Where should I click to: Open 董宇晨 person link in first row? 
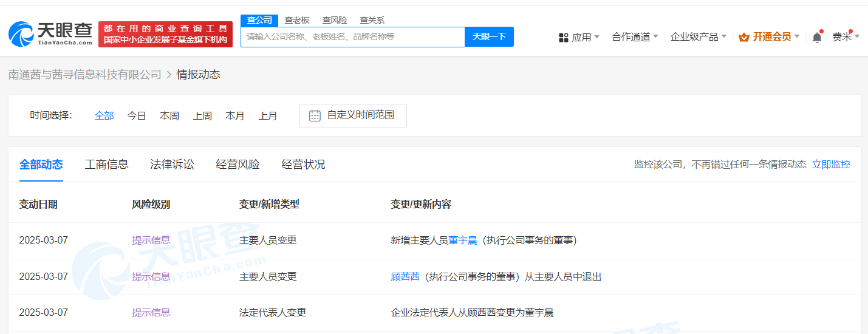463,240
